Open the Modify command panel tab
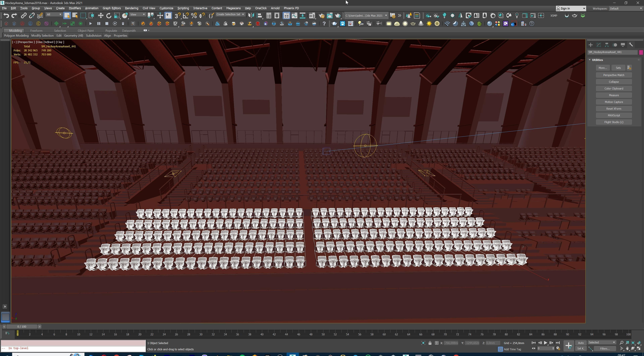The image size is (644, 356). click(x=599, y=45)
